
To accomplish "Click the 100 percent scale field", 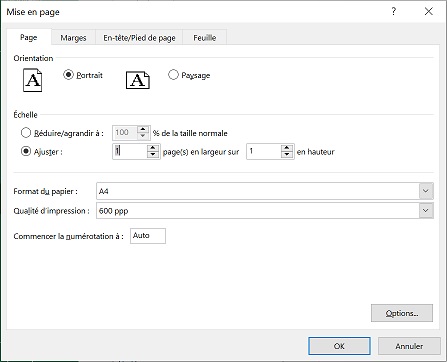I will [125, 133].
